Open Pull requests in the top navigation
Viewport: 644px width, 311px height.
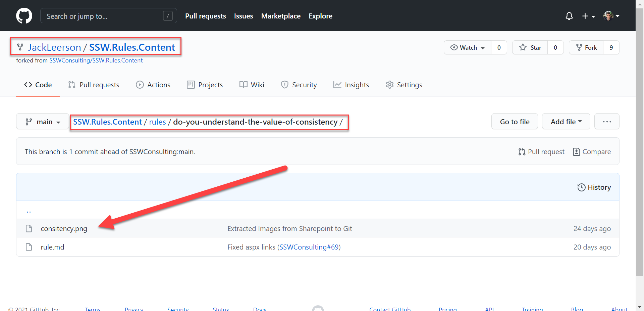point(206,16)
